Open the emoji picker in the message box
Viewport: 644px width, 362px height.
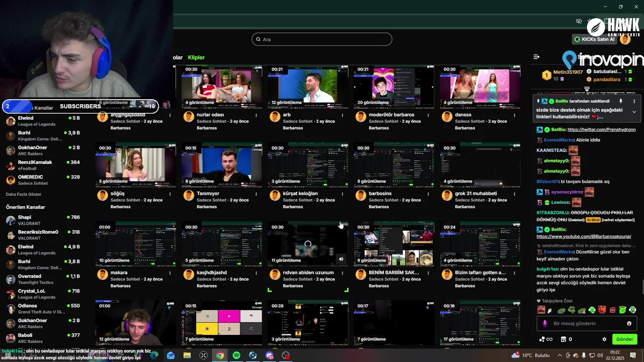click(629, 323)
